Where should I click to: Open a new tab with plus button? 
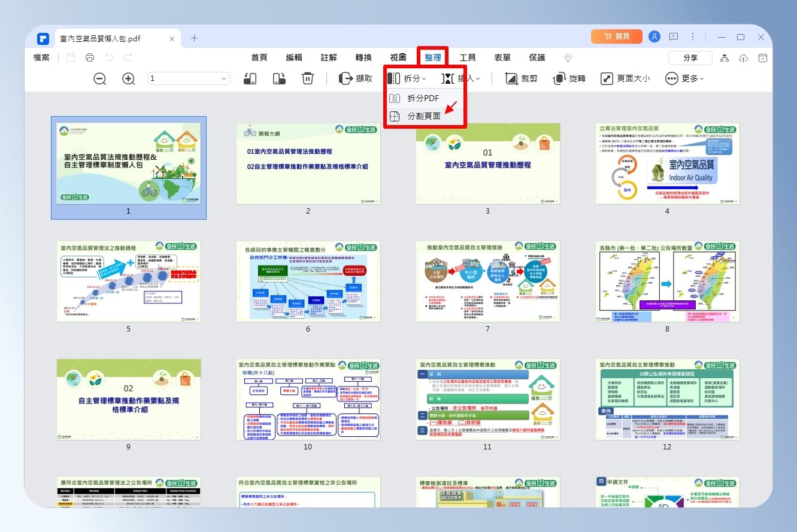(194, 38)
